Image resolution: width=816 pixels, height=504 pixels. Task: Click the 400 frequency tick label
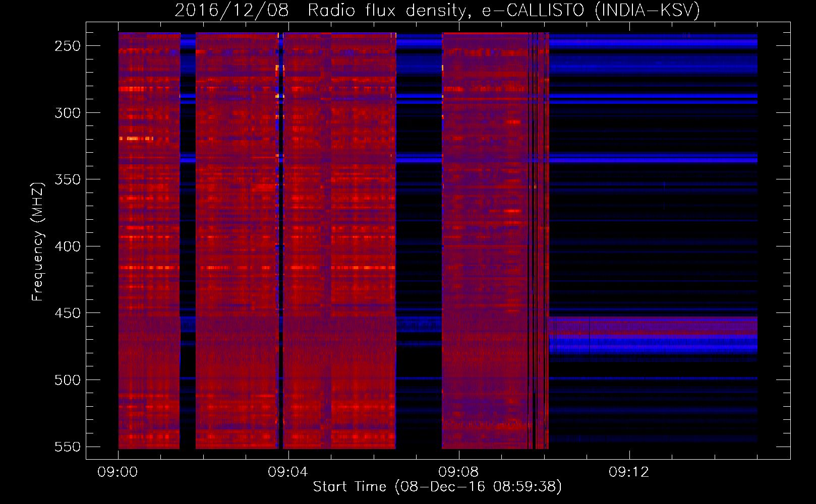(x=68, y=246)
